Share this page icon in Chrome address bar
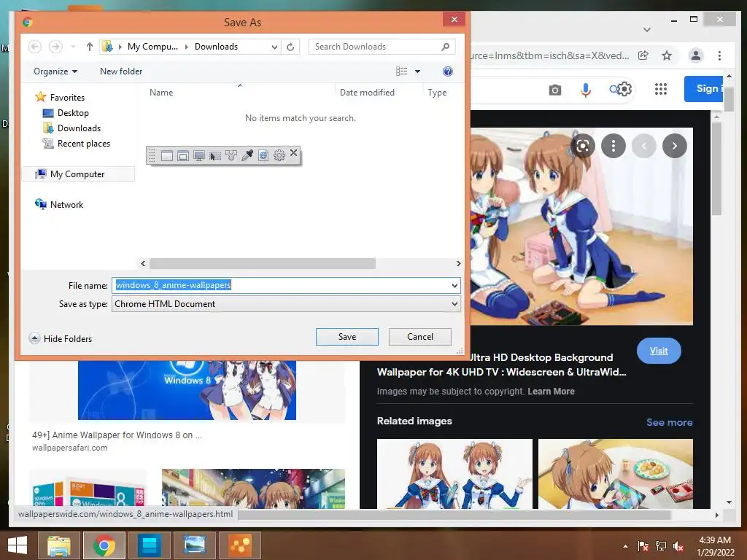 point(643,55)
